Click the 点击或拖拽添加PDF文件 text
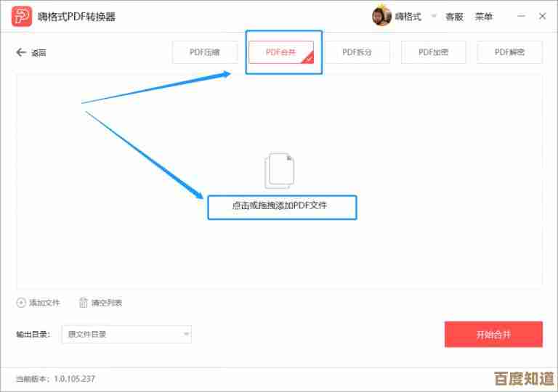The width and height of the screenshot is (558, 392). pyautogui.click(x=280, y=205)
